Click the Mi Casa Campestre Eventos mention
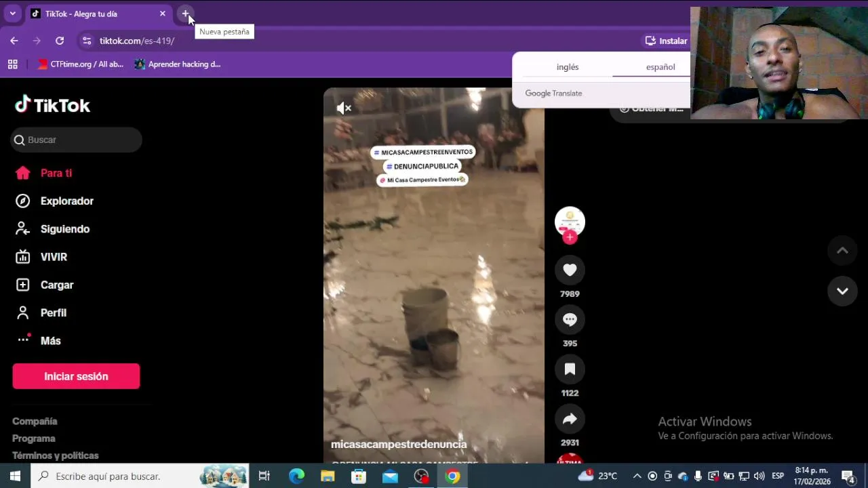This screenshot has height=488, width=868. pos(422,180)
